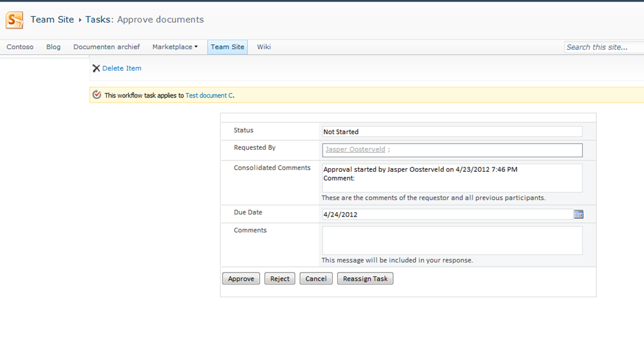644x355 pixels.
Task: Click the Reassign Task button
Action: click(365, 279)
